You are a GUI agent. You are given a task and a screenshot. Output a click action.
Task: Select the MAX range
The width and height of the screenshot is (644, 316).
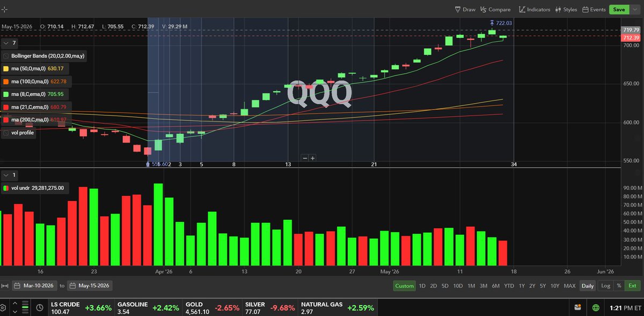click(x=570, y=286)
